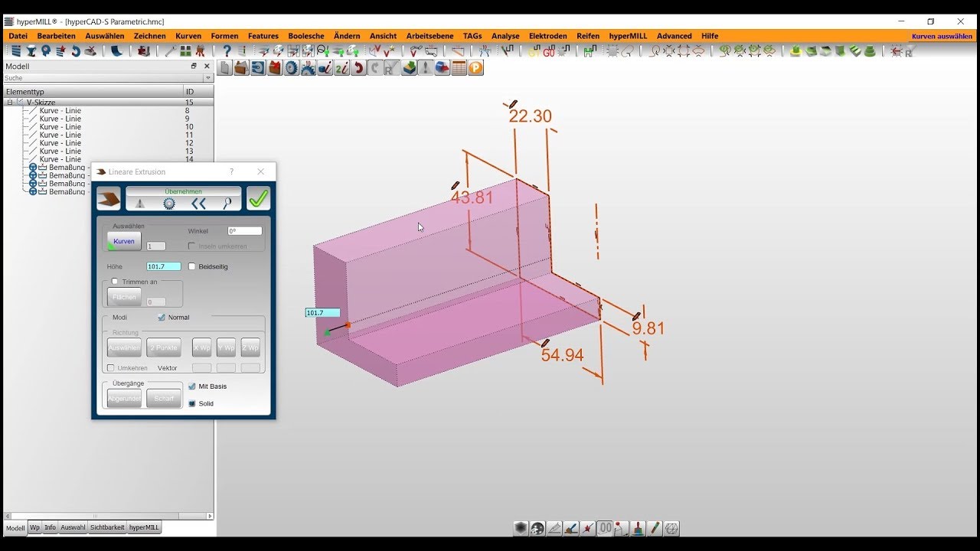Screen dimensions: 980x551
Task: Open the Boolesche menu
Action: pyautogui.click(x=306, y=36)
